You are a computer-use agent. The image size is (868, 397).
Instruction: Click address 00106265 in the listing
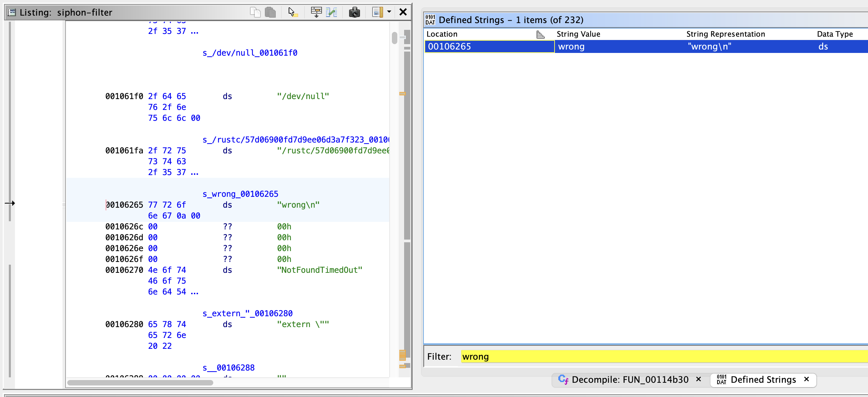(124, 205)
